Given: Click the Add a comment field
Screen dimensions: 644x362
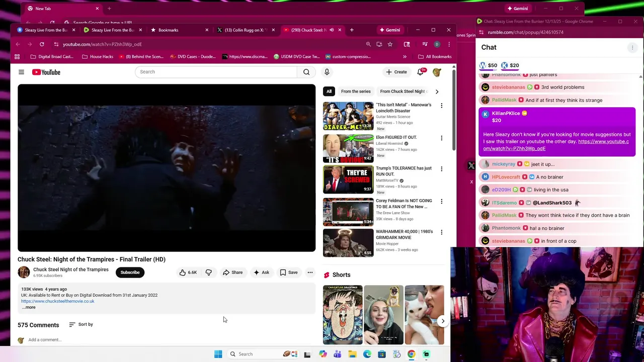Looking at the screenshot, I should 171,340.
